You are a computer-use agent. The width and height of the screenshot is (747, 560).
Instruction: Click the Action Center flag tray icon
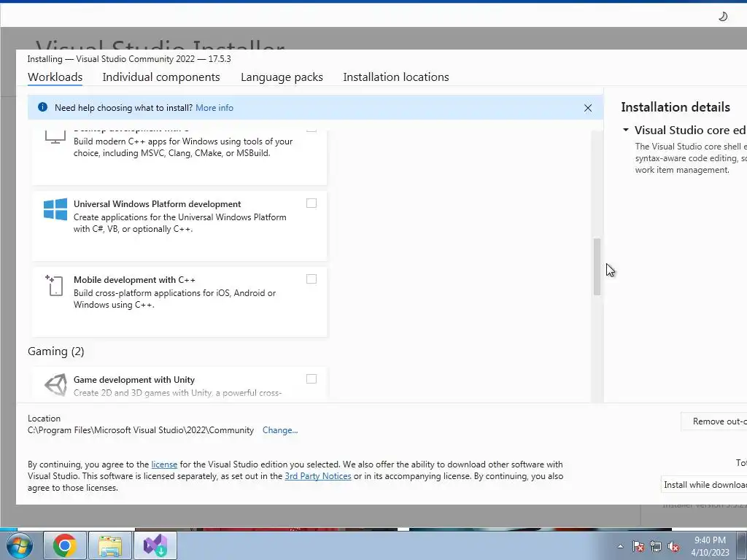[638, 547]
